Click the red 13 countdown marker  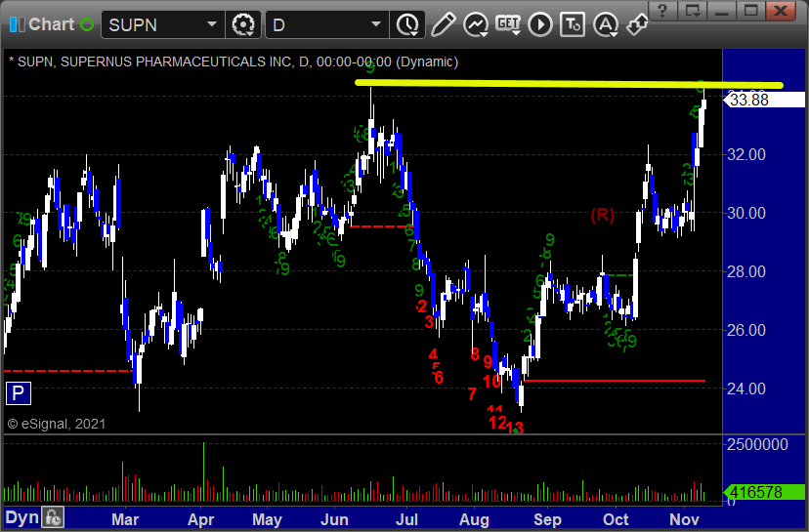[514, 428]
